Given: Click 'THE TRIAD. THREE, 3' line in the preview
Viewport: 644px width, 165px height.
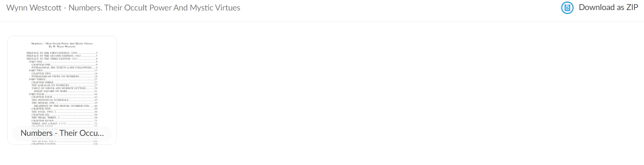Looking at the screenshot, I should [46, 118].
